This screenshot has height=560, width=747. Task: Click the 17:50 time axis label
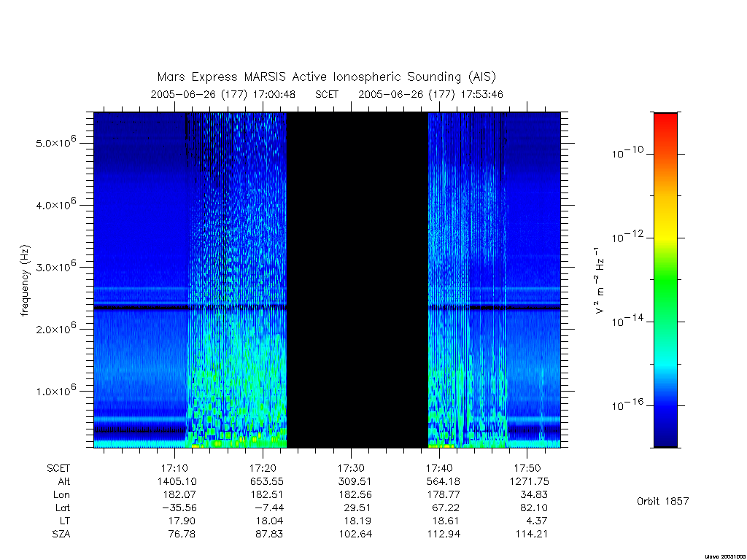[x=527, y=469]
